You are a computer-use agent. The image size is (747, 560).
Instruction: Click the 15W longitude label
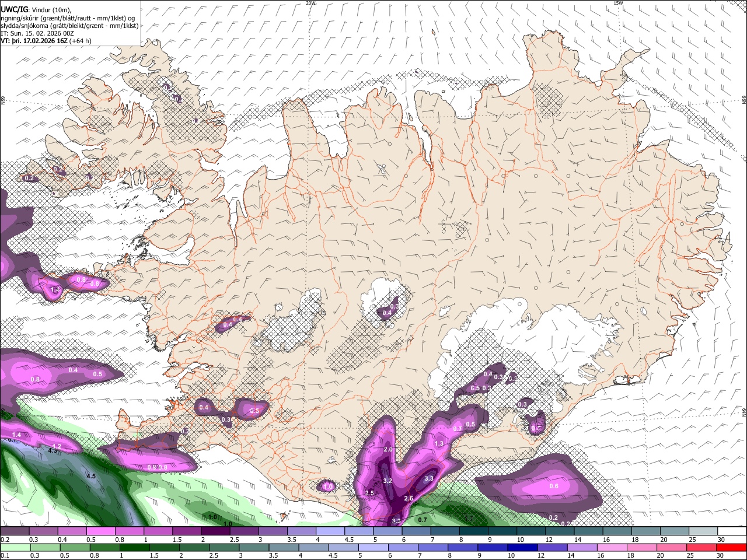(618, 3)
